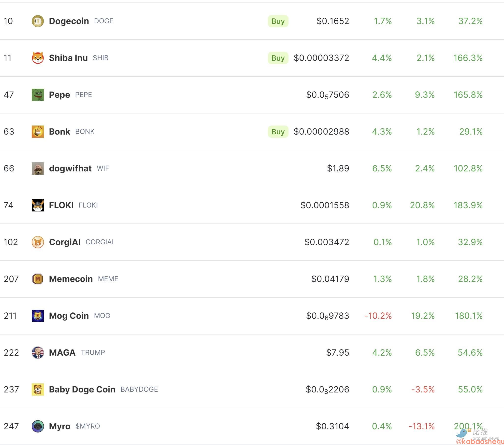Image resolution: width=504 pixels, height=445 pixels.
Task: Click the CorgiAI coin logo
Action: click(38, 242)
